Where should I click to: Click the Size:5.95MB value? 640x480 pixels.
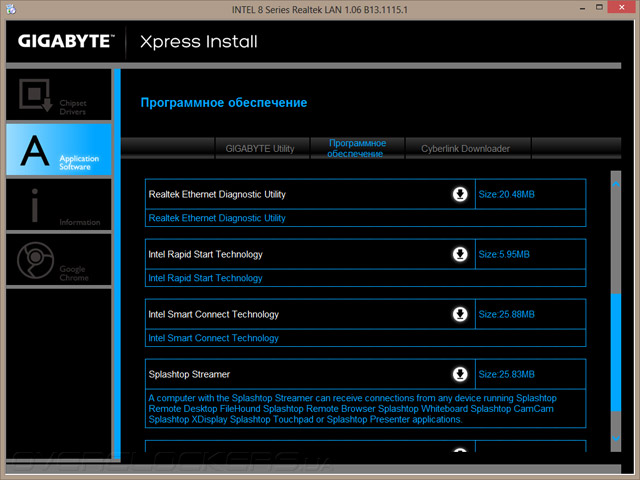click(504, 254)
